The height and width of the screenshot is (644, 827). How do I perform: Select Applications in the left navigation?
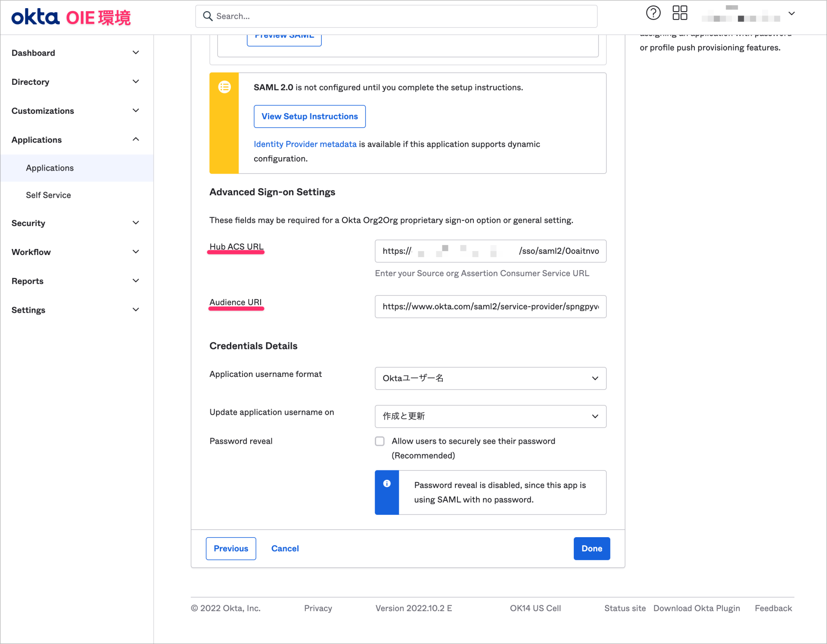pos(50,168)
